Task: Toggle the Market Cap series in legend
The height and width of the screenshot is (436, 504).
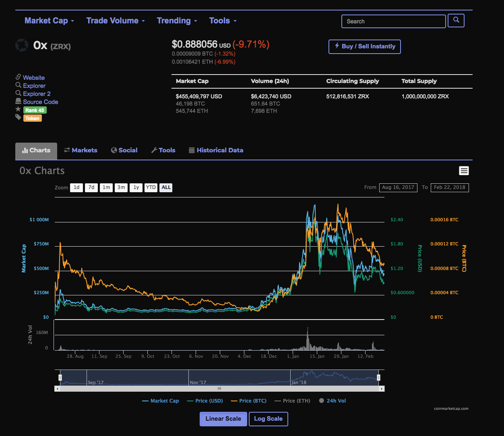Action: 161,401
